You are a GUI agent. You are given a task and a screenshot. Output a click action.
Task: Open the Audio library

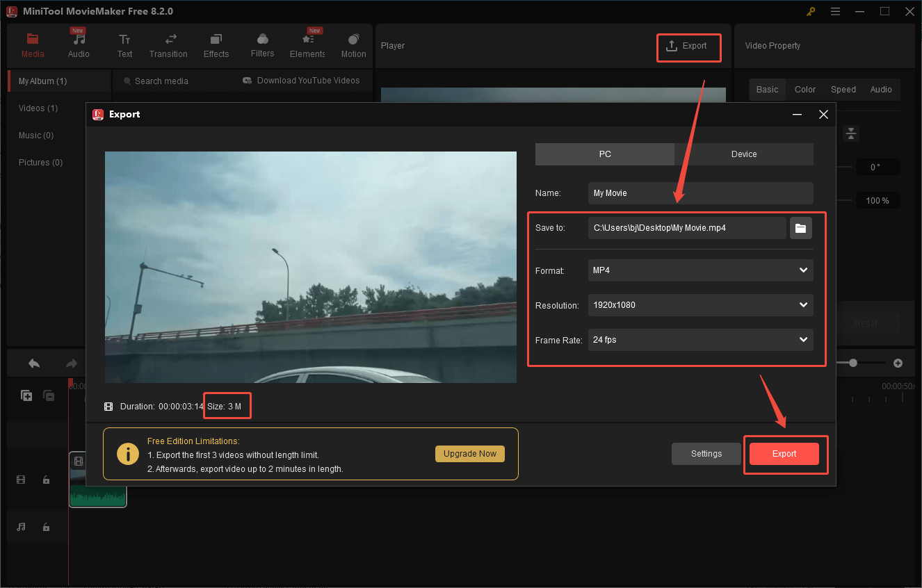pos(78,44)
